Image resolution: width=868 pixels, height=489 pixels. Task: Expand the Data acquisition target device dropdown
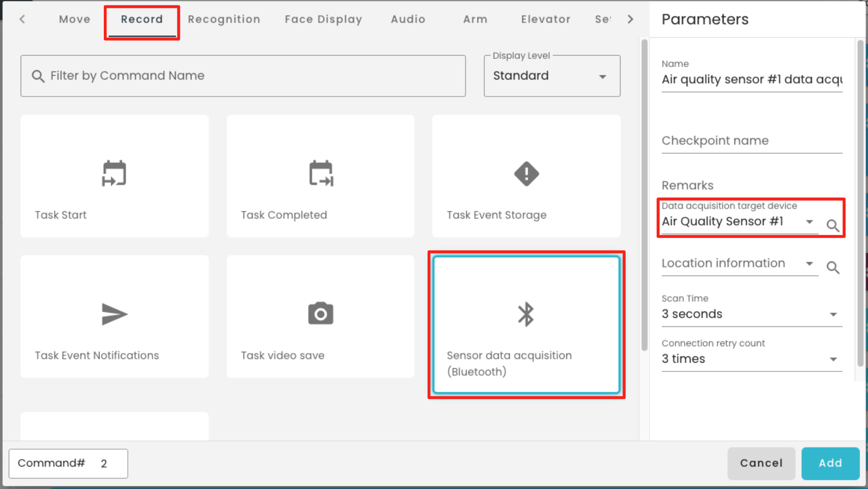[740, 222]
